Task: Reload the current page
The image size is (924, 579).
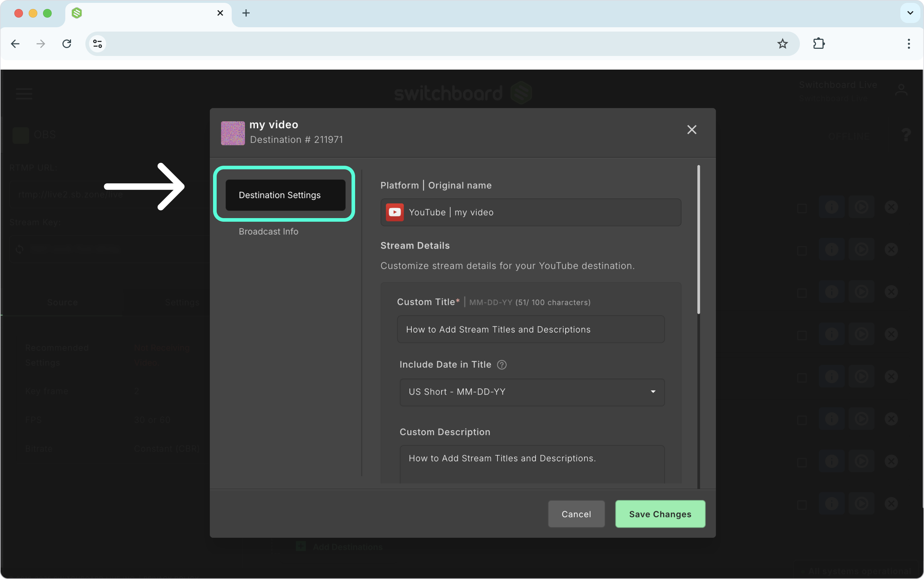Action: (x=67, y=44)
